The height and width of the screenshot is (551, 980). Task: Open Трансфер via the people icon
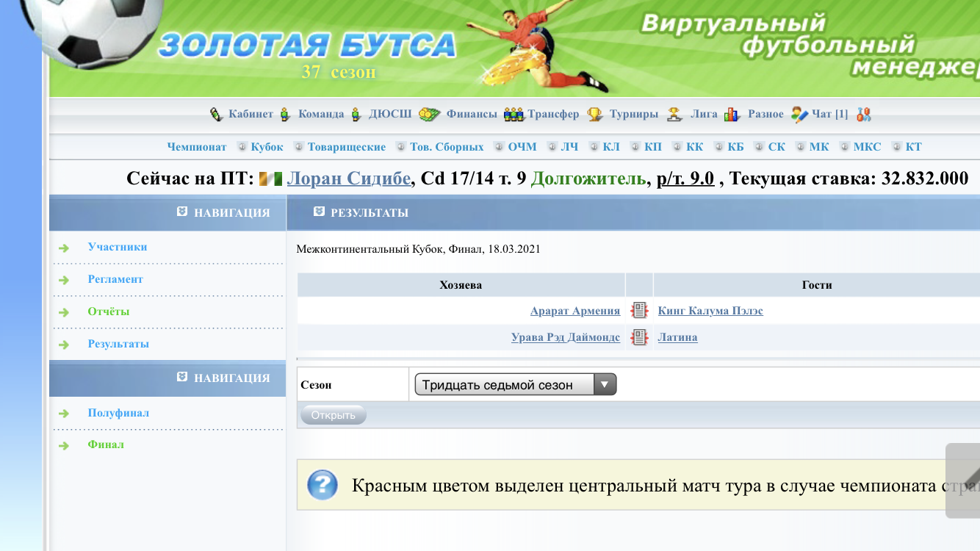(514, 115)
